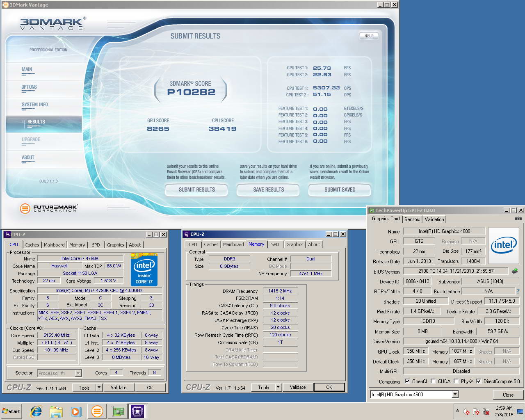Click the Start button
This screenshot has width=525, height=420.
coord(11,411)
